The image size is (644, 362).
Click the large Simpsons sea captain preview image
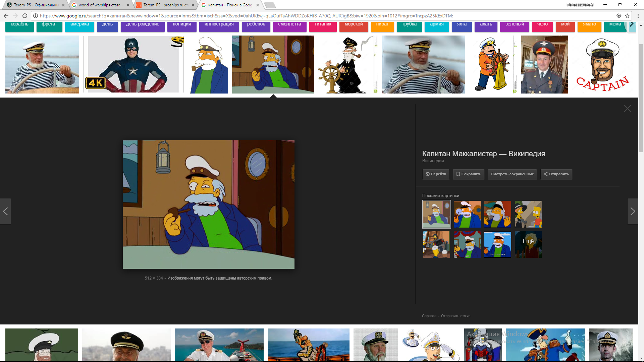point(209,204)
